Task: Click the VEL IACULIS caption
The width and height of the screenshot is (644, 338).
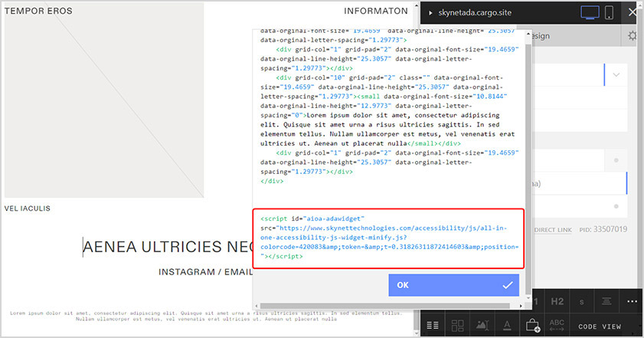Action: click(x=27, y=208)
